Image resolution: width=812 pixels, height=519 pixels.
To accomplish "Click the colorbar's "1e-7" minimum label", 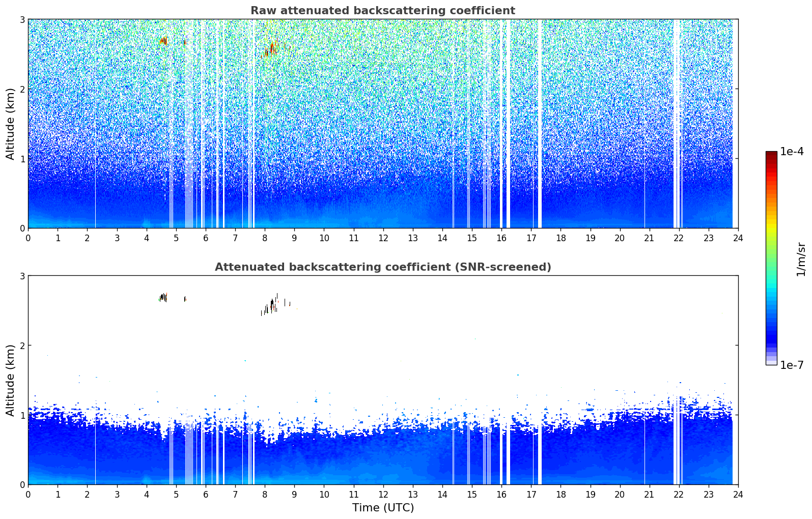I will pyautogui.click(x=792, y=365).
